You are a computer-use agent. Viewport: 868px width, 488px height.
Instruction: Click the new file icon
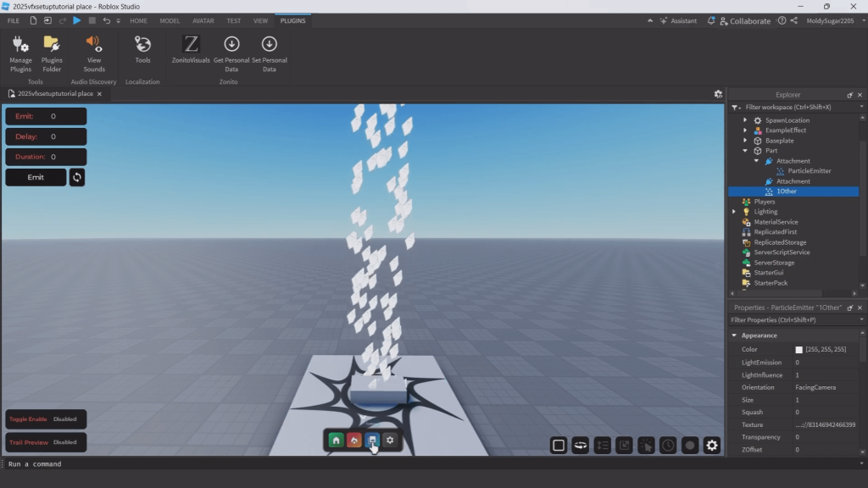(x=33, y=20)
